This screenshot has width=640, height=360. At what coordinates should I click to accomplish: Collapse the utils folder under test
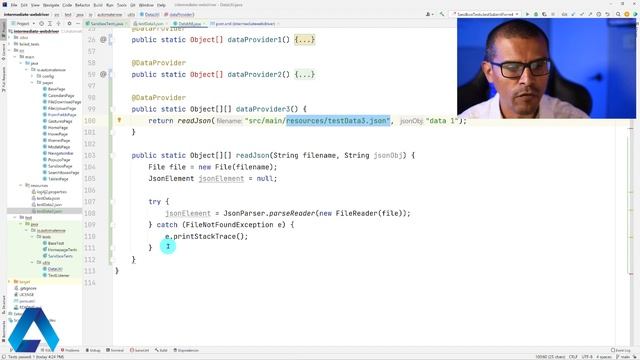coord(32,262)
